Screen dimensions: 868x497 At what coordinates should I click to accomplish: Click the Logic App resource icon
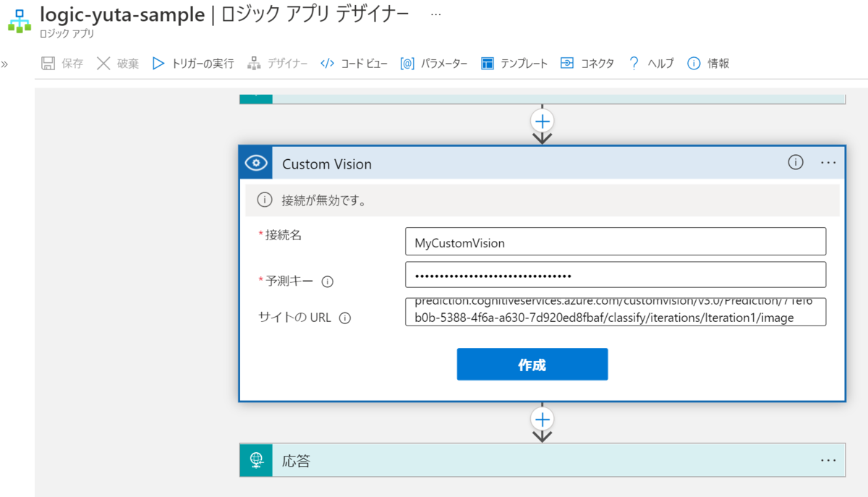(20, 21)
